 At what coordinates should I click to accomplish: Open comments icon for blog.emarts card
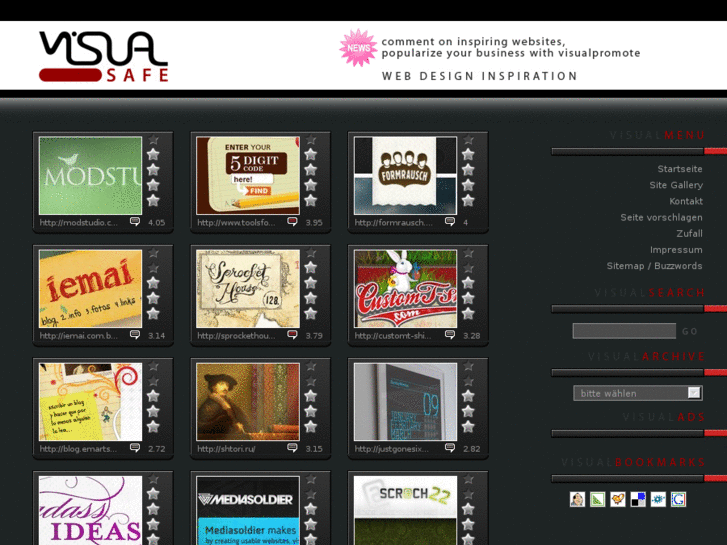134,448
